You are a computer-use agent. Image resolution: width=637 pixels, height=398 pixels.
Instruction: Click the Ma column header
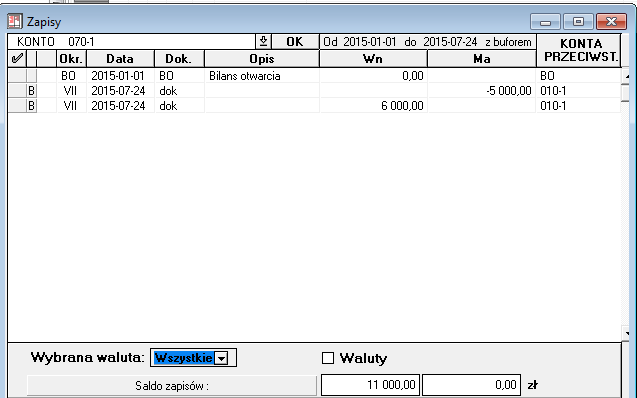(482, 59)
